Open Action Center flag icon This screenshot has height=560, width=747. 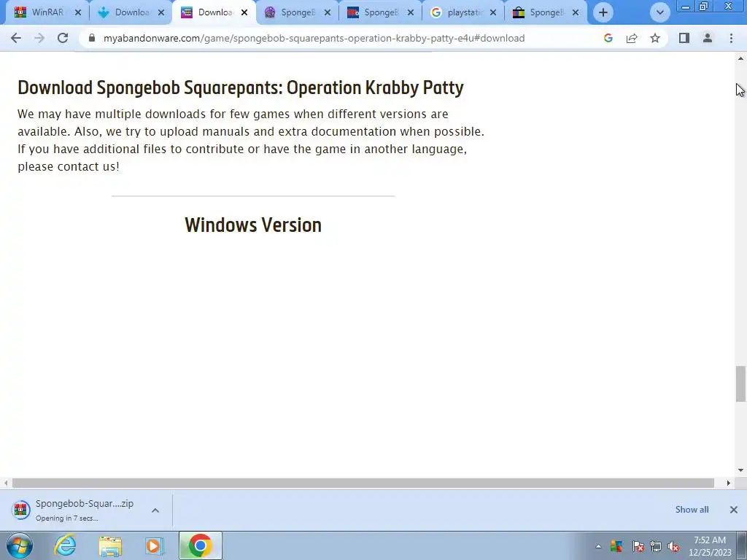tap(638, 547)
